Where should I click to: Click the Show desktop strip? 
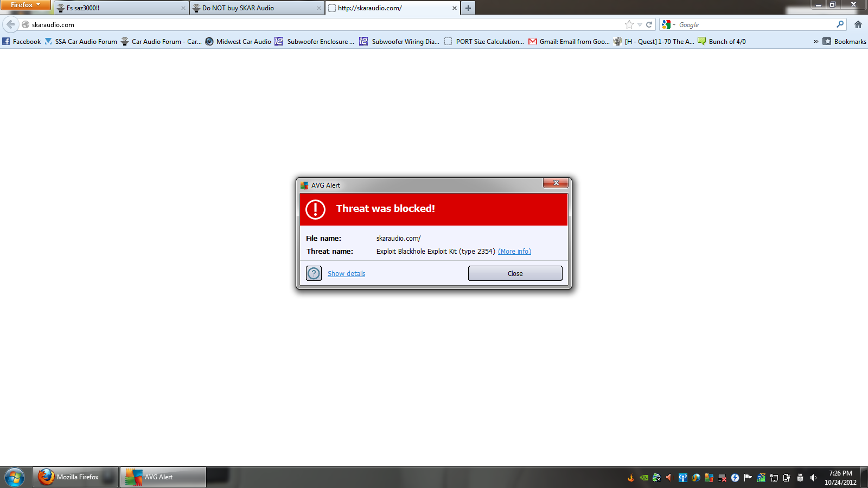pyautogui.click(x=864, y=477)
